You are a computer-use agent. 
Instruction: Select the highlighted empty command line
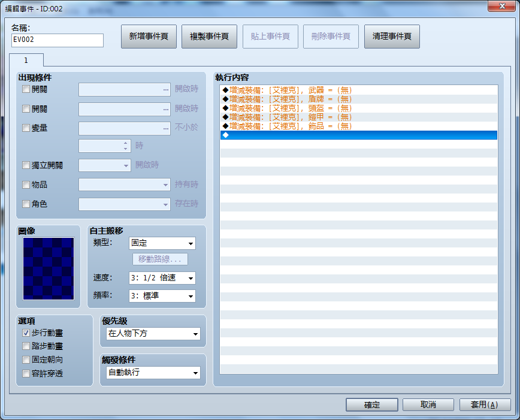[358, 135]
